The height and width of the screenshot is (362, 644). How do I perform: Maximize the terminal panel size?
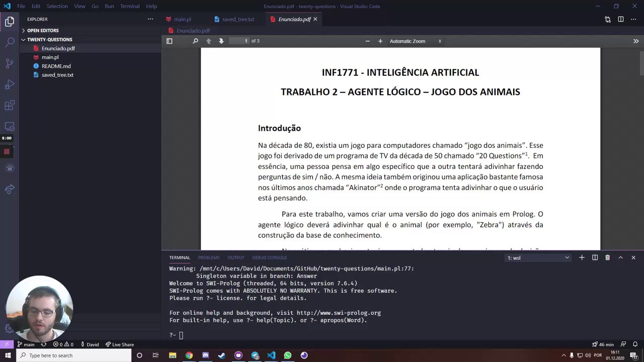pos(620,257)
